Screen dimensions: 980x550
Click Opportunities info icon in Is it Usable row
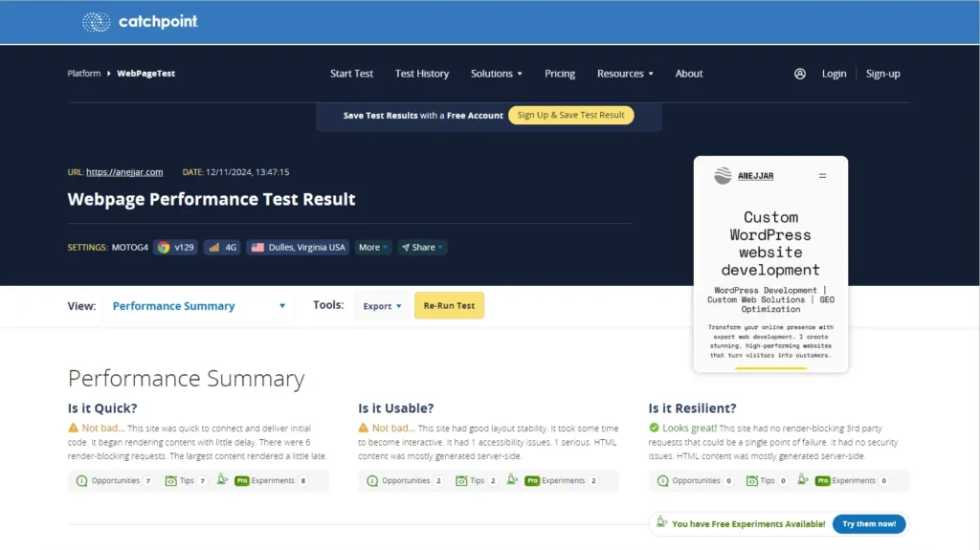click(372, 480)
